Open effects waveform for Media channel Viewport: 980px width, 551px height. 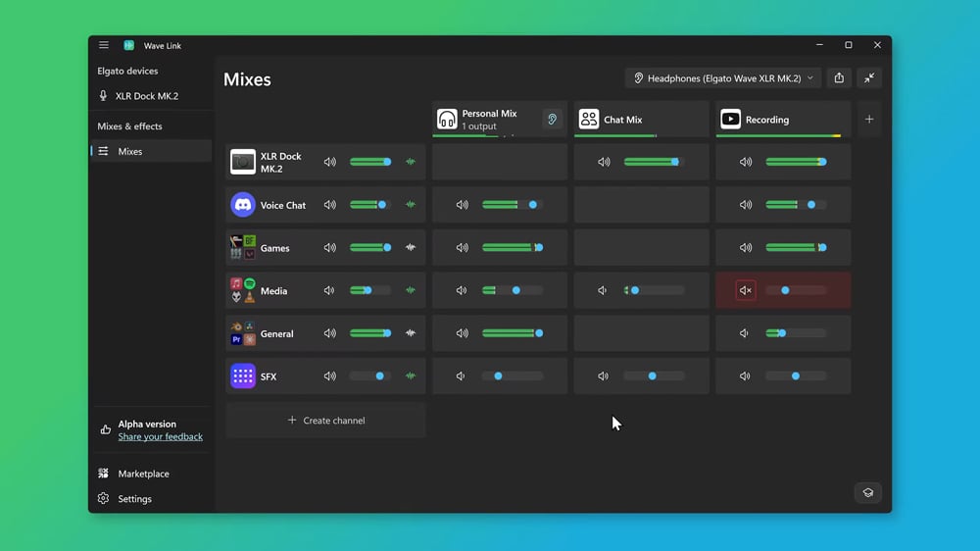[410, 290]
